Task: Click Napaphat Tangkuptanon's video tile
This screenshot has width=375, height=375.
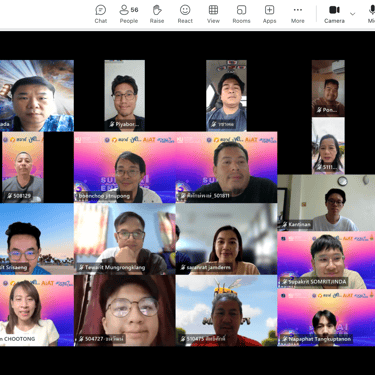Action: [x=326, y=317]
